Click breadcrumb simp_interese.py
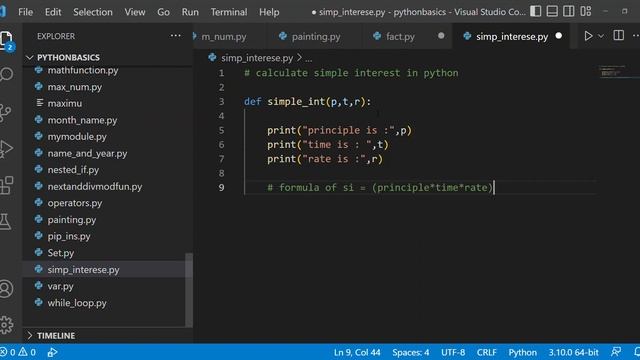The width and height of the screenshot is (640, 360). 257,58
